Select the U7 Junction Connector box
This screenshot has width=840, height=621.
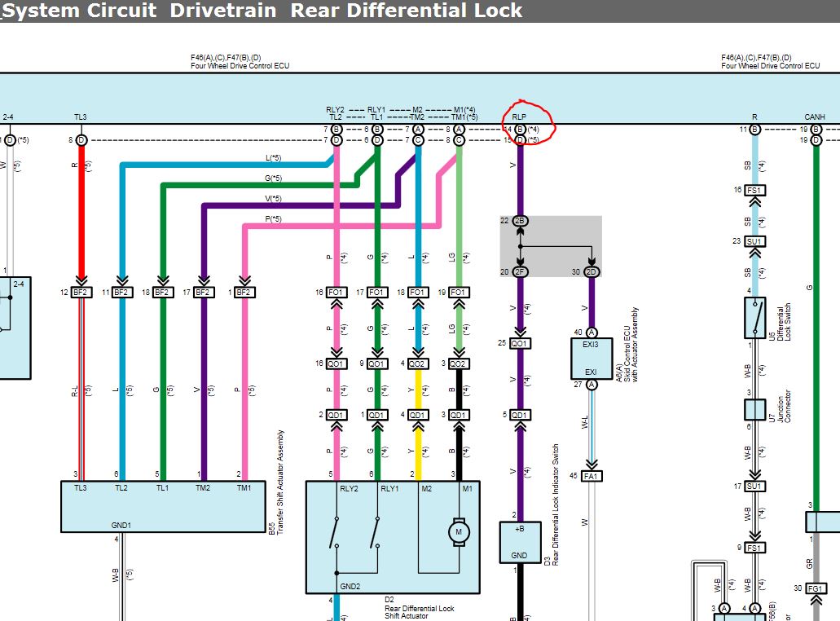point(754,410)
